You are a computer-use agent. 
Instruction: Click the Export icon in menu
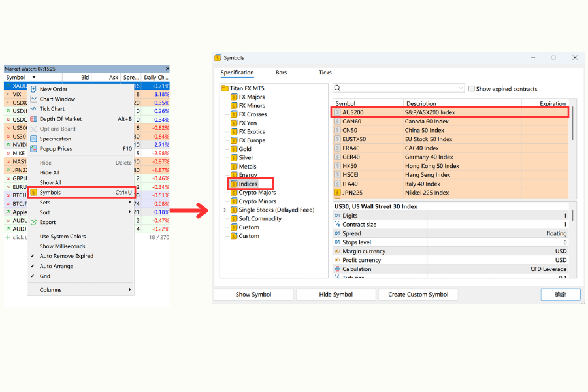33,222
